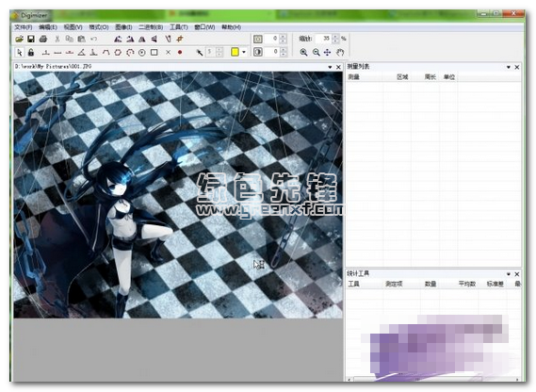The image size is (536, 392).
Task: Cut with the scissors icon
Action: coord(57,39)
